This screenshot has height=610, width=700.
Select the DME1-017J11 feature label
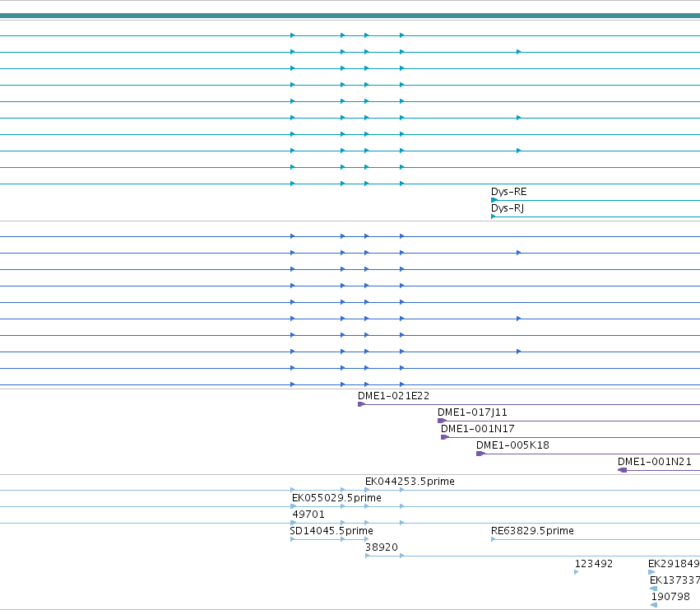click(x=472, y=412)
